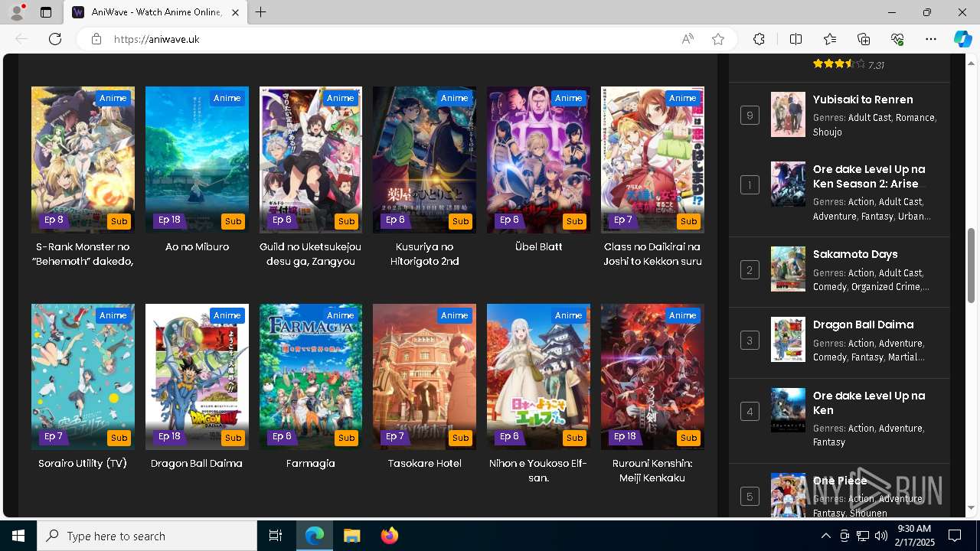Screen dimensions: 980x551
Task: Click the browser back arrow
Action: tap(21, 39)
